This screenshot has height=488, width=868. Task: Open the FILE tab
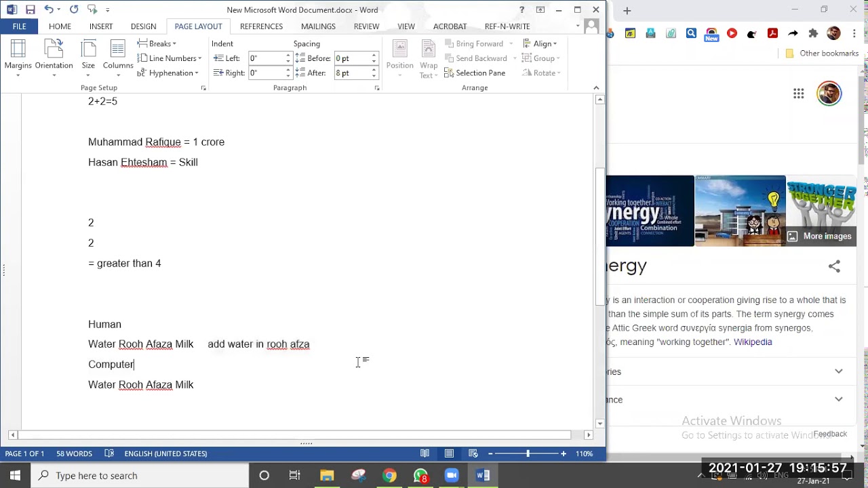coord(19,26)
